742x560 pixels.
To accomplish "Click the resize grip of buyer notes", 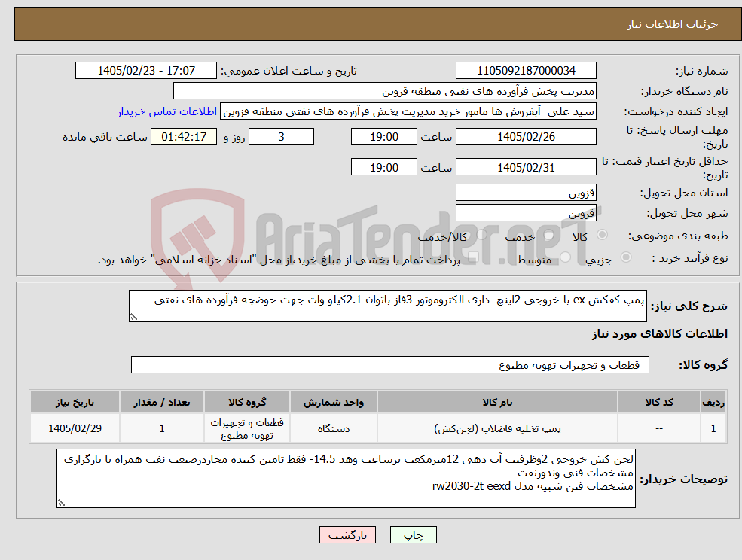I will 61,504.
